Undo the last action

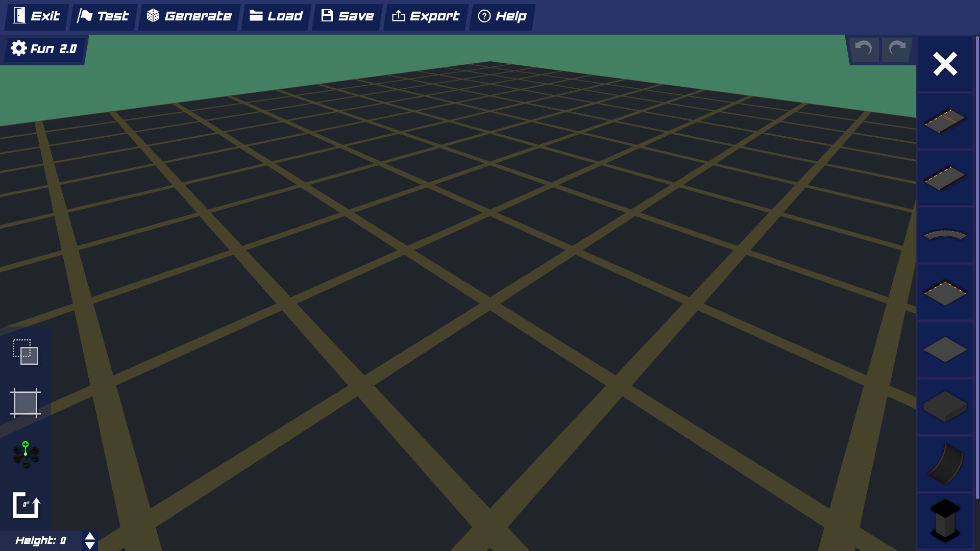pos(863,49)
